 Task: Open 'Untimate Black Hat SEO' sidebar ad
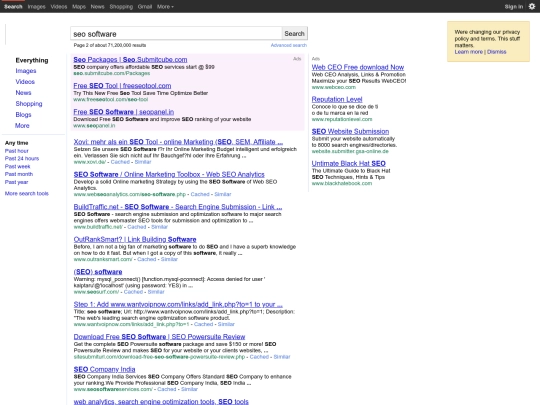point(349,164)
